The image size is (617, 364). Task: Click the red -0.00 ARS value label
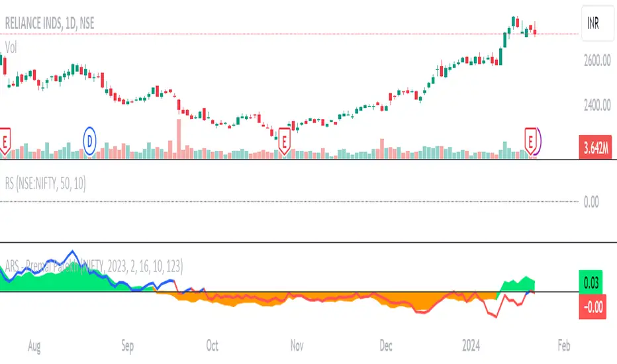click(594, 306)
